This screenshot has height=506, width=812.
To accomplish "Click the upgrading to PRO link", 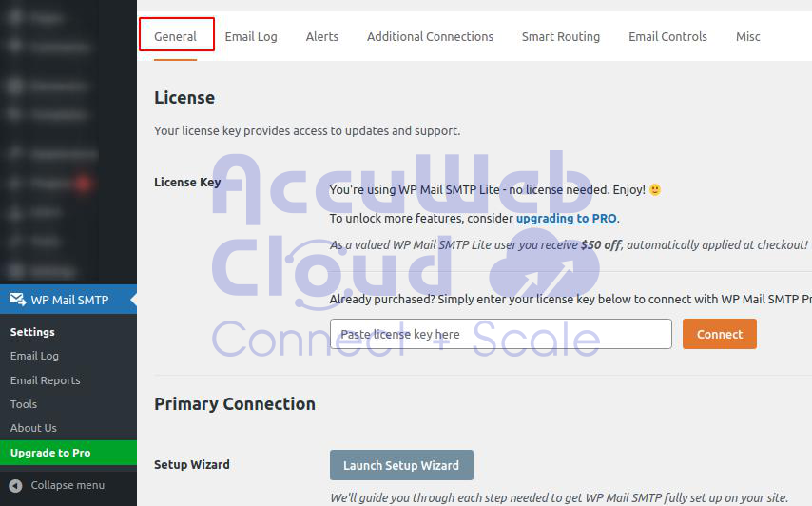I will click(x=566, y=218).
